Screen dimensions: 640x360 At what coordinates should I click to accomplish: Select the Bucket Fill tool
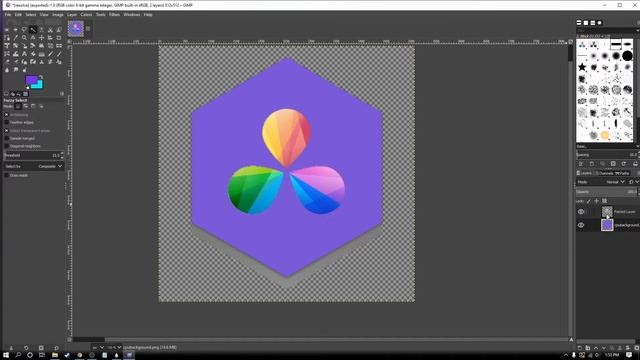coord(33,53)
